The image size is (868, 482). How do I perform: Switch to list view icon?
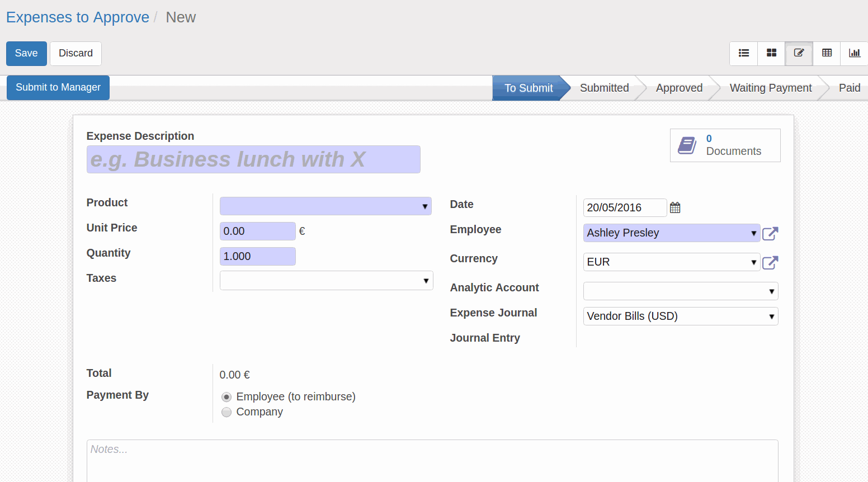(x=744, y=53)
